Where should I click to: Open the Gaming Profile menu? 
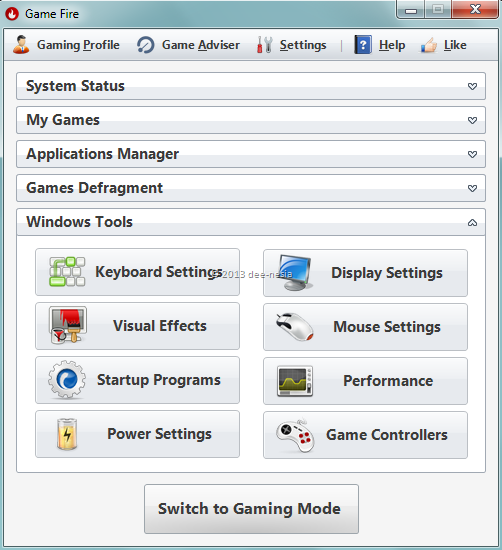tap(66, 45)
